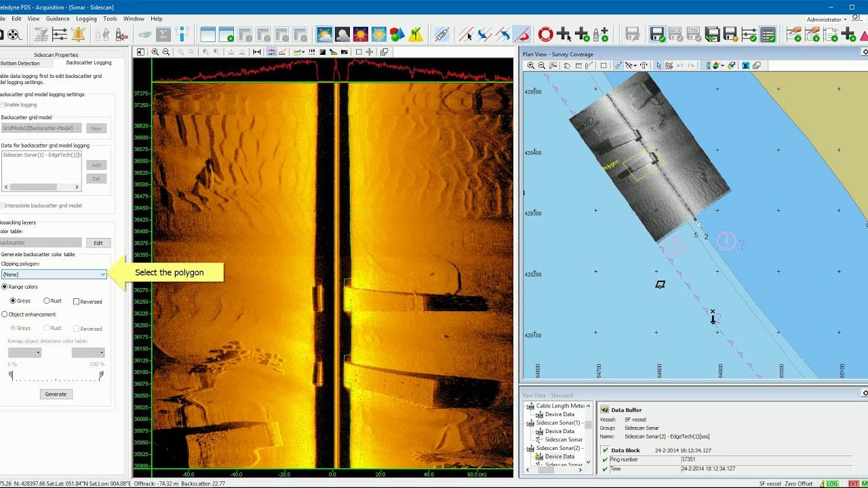This screenshot has width=868, height=488.
Task: Zoom out on the sidescan sonar view
Action: coord(166,52)
